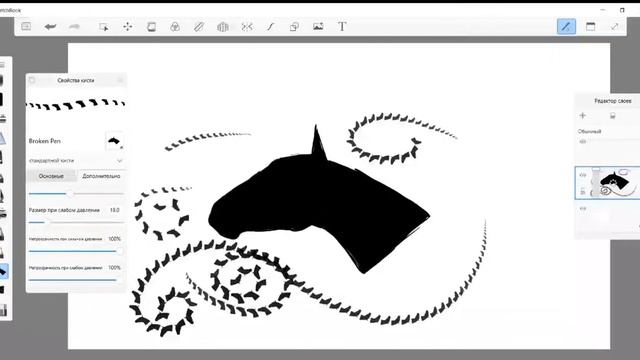Adjust the size at low pressure slider
Image resolution: width=640 pixels, height=360 pixels.
[x=76, y=222]
